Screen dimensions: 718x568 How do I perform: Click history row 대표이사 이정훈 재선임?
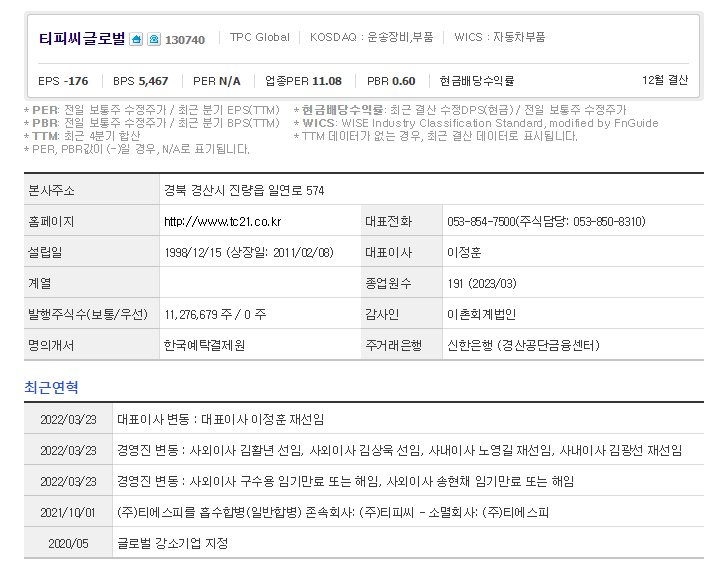pyautogui.click(x=364, y=419)
